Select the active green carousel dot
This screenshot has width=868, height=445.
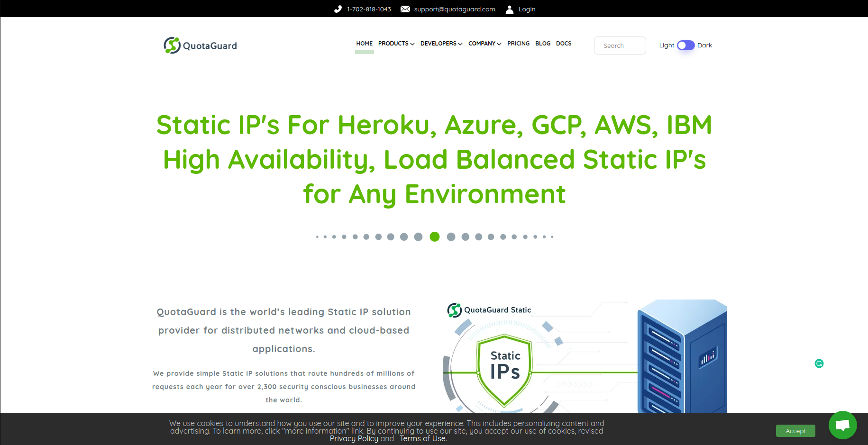pyautogui.click(x=435, y=237)
